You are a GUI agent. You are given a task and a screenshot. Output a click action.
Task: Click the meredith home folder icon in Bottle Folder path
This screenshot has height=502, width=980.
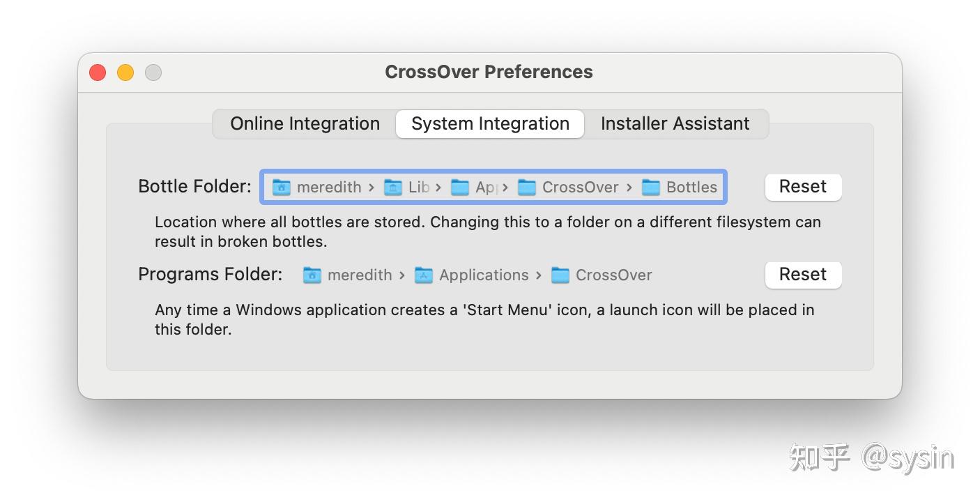coord(282,187)
